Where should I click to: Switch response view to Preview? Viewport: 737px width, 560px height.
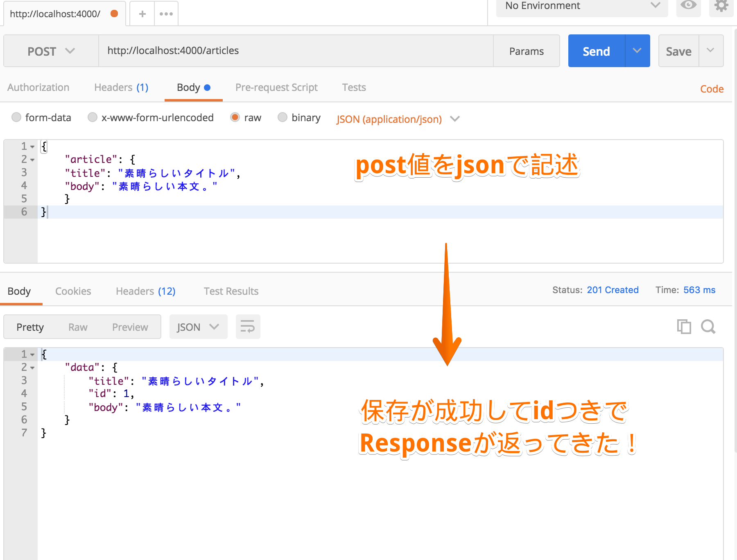[130, 327]
